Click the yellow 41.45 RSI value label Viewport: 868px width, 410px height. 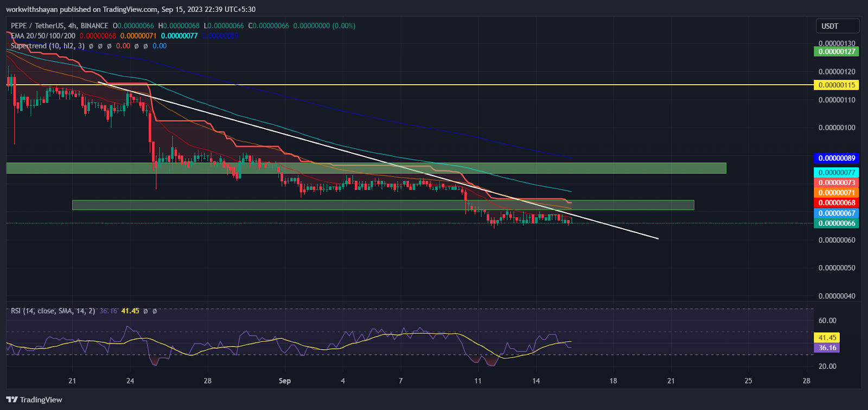tap(827, 338)
